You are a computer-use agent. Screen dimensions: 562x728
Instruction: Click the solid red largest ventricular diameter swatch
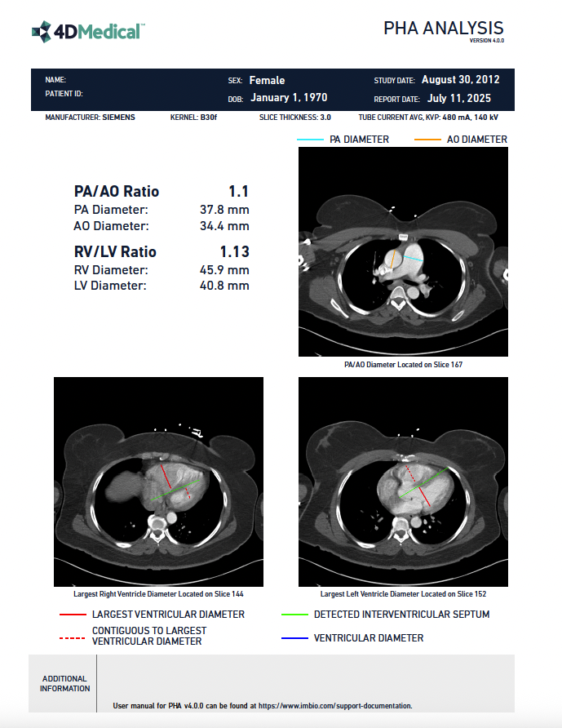tap(72, 615)
